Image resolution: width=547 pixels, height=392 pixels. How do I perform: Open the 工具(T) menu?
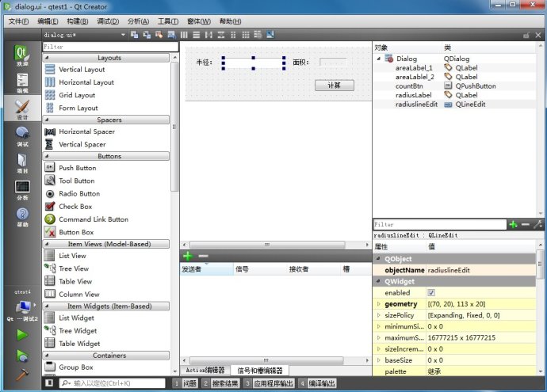(168, 21)
